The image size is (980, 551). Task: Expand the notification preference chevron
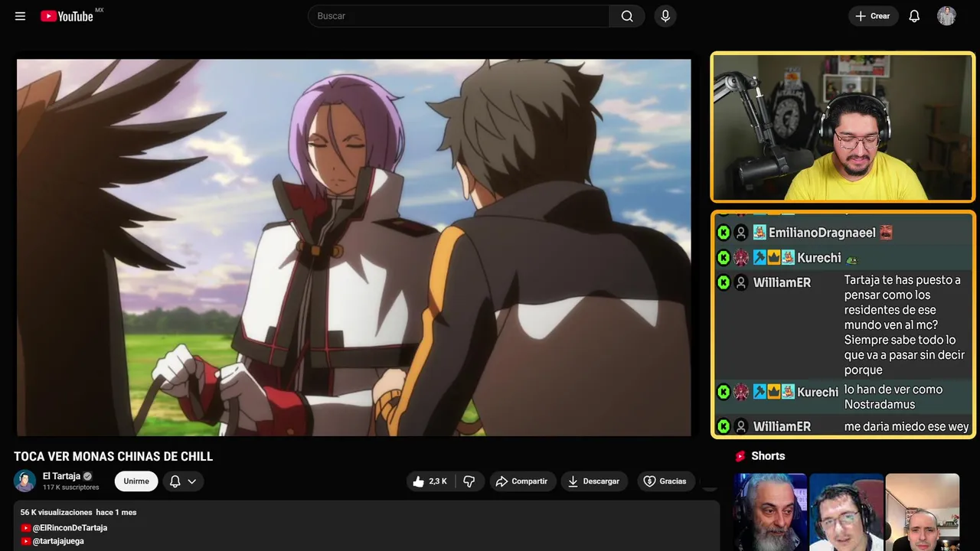click(x=192, y=481)
